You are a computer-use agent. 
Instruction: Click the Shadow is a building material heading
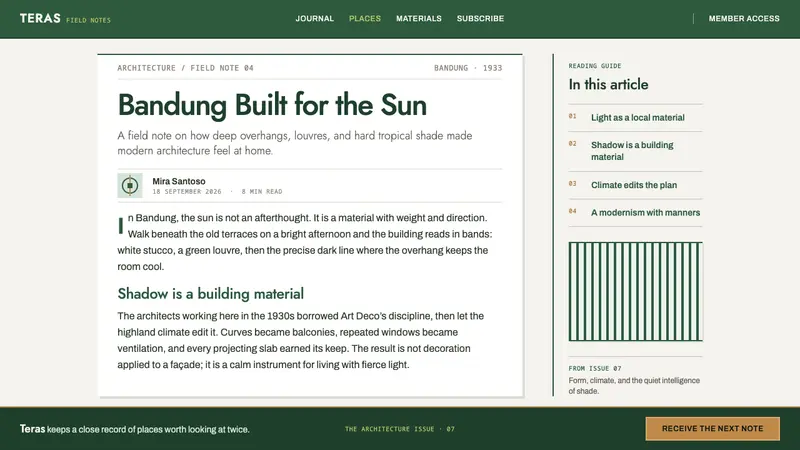[210, 294]
